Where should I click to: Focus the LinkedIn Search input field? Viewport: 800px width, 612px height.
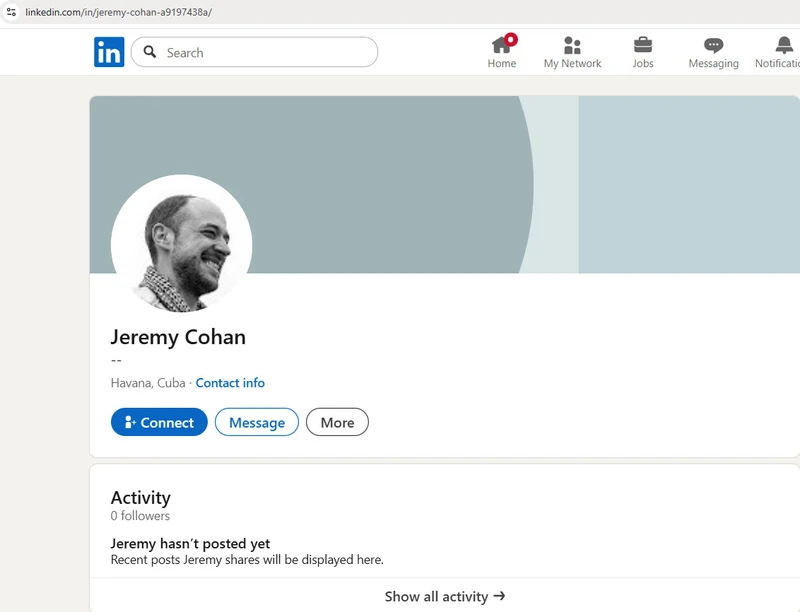[x=265, y=52]
